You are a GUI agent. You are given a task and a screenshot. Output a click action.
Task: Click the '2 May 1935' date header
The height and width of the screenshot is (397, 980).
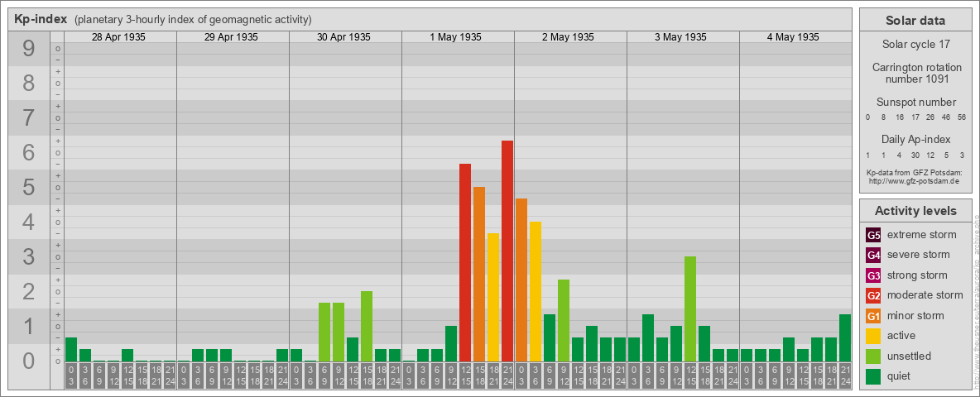click(x=568, y=37)
